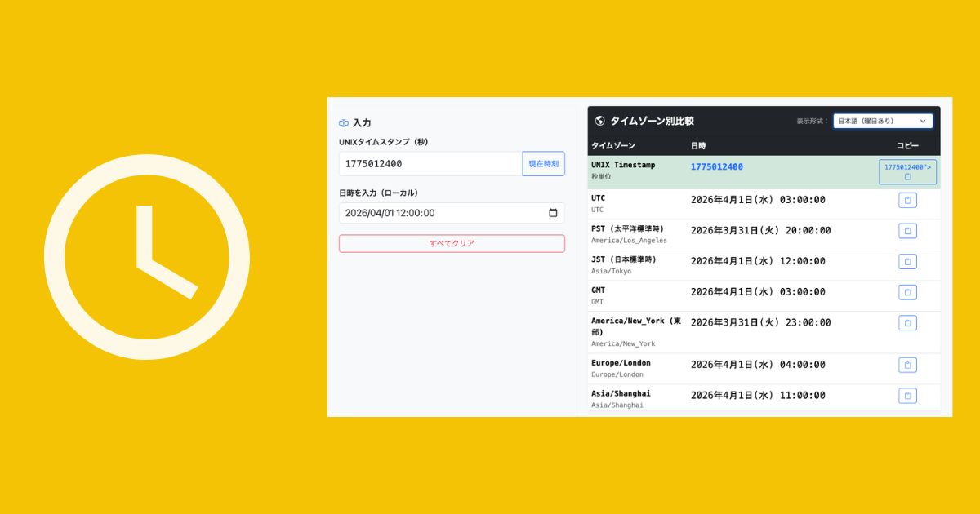
Task: Click the 入力 section icon
Action: click(x=344, y=123)
